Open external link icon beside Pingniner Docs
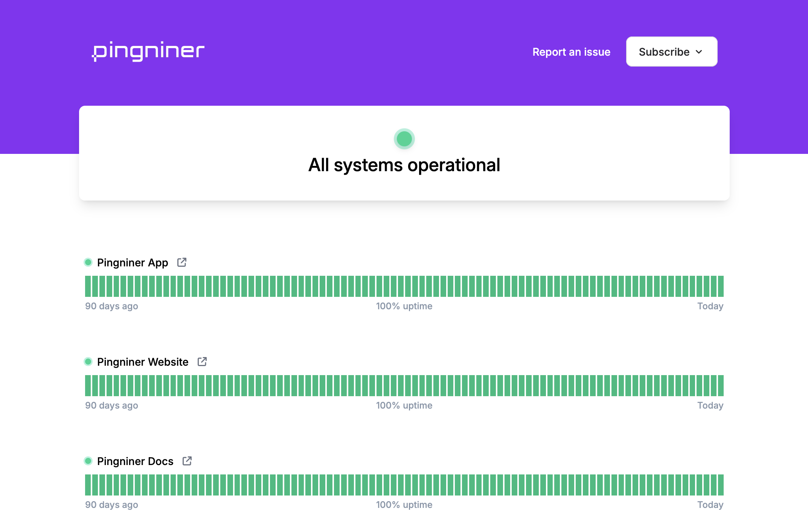 click(187, 461)
